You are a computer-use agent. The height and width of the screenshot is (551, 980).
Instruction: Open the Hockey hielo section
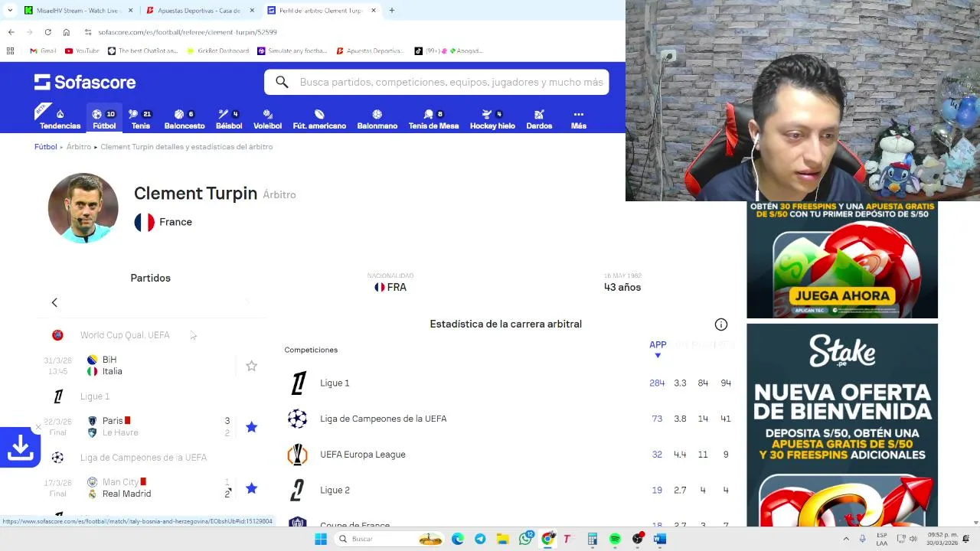pyautogui.click(x=492, y=119)
